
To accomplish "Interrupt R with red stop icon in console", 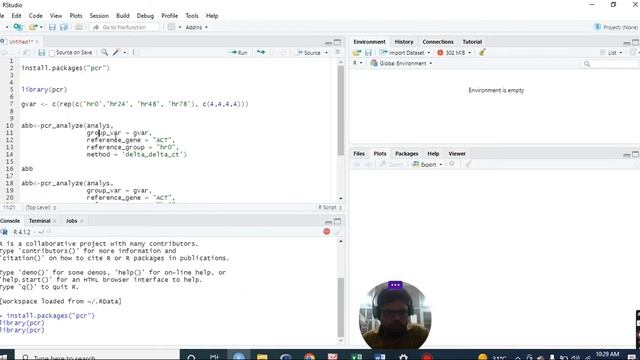I will pyautogui.click(x=327, y=231).
